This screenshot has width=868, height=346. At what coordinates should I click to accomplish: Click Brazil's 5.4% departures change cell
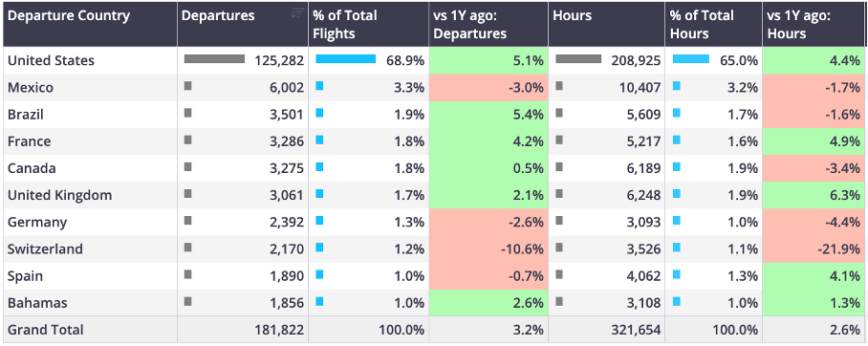coord(488,115)
